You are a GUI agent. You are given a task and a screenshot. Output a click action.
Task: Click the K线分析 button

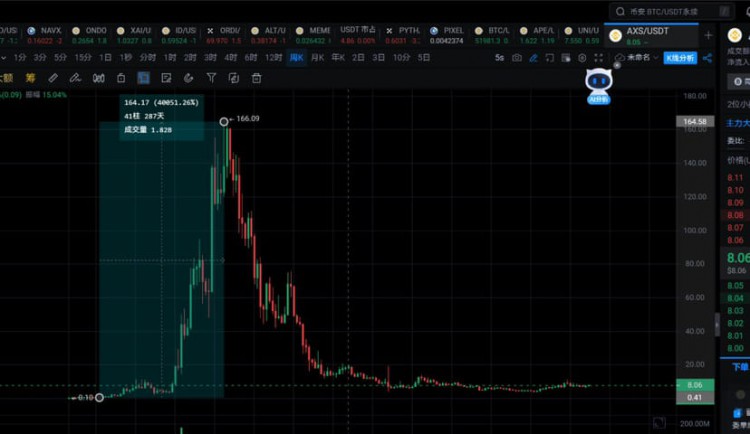coord(680,58)
